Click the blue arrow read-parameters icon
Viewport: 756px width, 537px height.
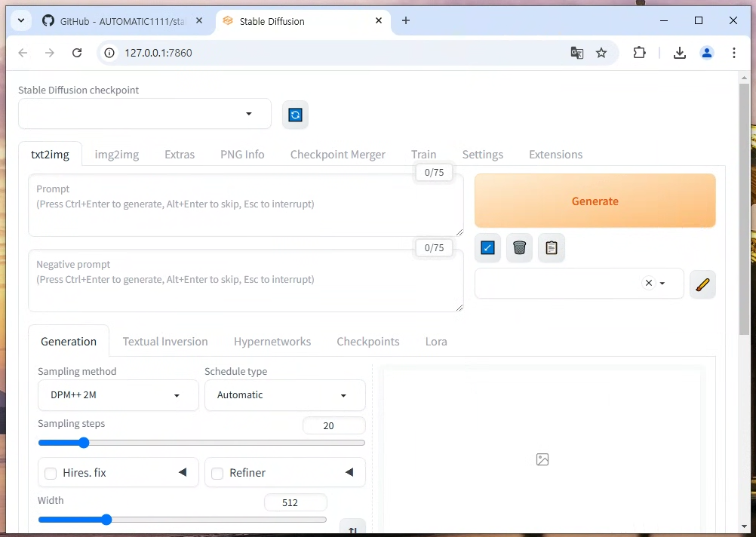point(487,248)
